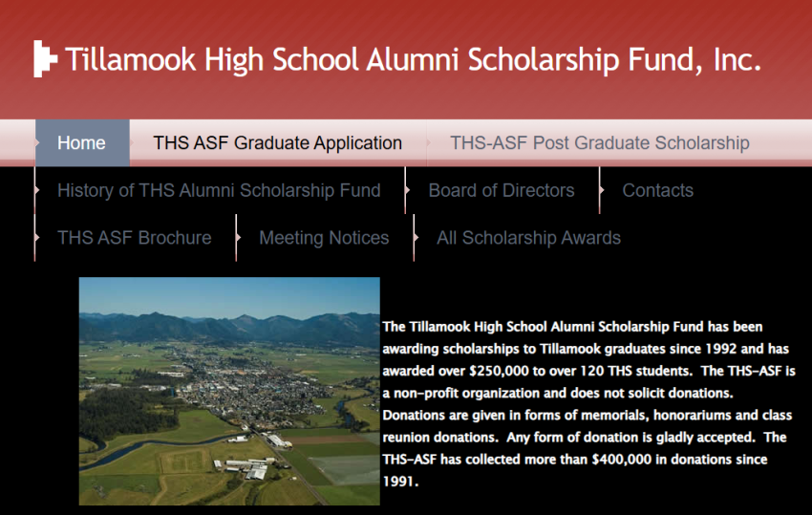
Task: Click the arrow marker before Board of Directors
Action: coord(408,190)
